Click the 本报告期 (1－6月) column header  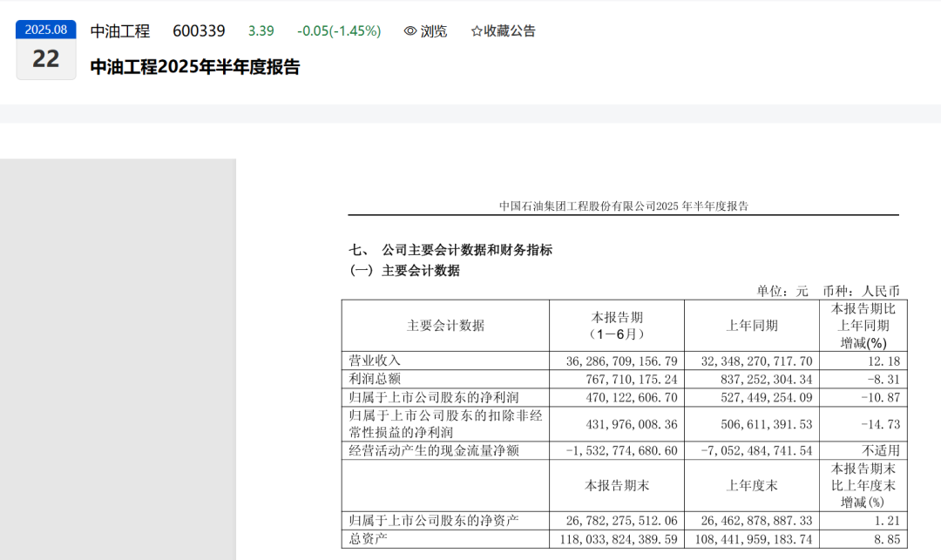(x=617, y=326)
